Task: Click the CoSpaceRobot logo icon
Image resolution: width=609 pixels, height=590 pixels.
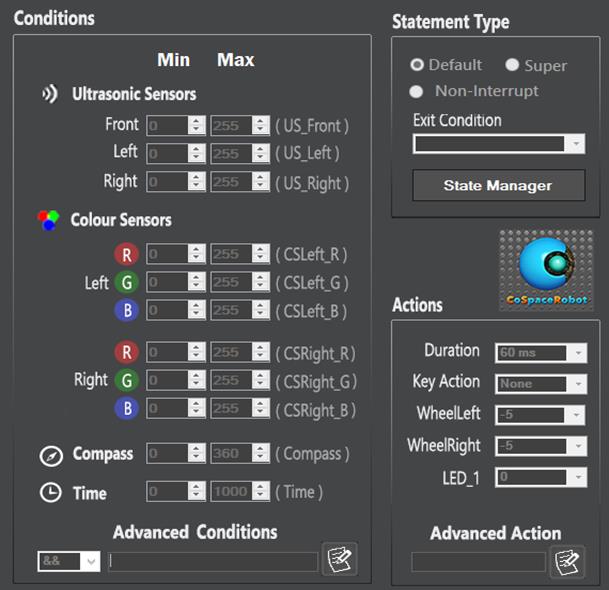Action: (x=545, y=269)
